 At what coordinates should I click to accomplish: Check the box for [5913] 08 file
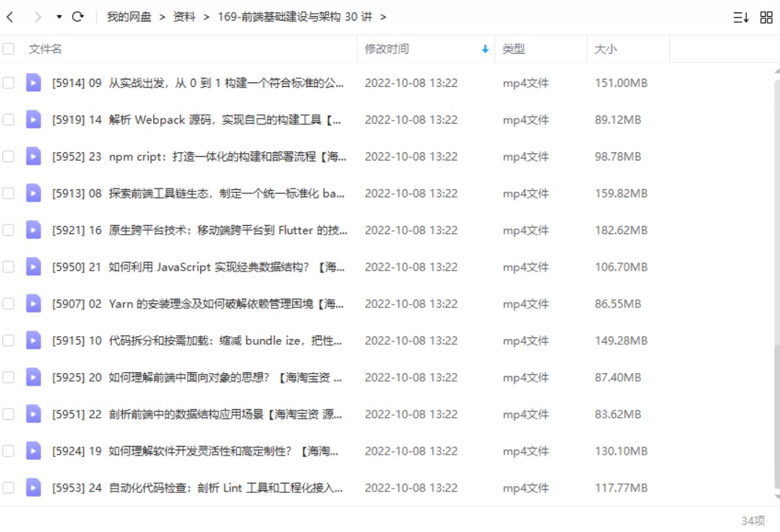pyautogui.click(x=8, y=193)
